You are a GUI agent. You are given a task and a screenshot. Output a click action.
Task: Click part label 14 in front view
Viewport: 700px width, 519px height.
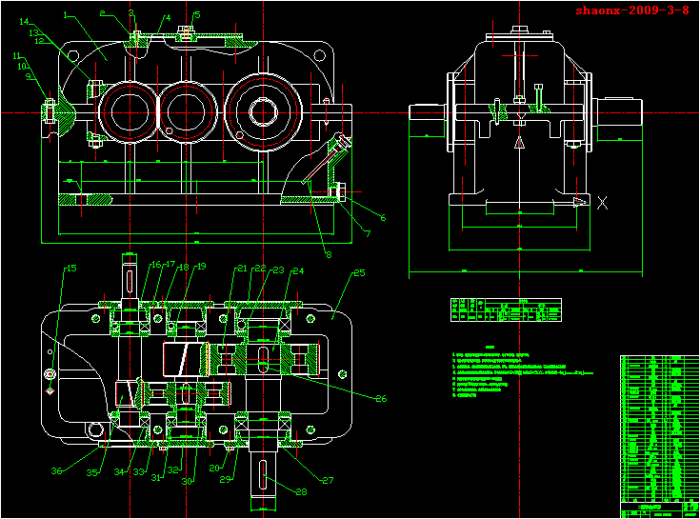[24, 22]
